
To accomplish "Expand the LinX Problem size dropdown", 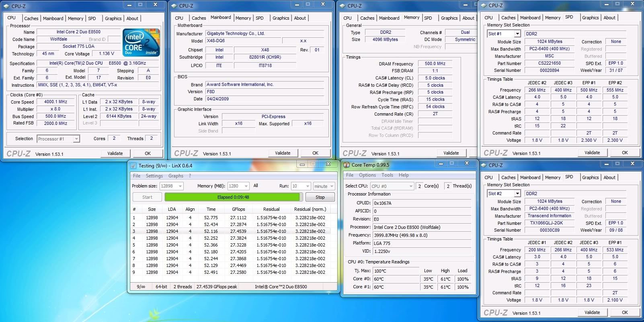I will point(180,186).
